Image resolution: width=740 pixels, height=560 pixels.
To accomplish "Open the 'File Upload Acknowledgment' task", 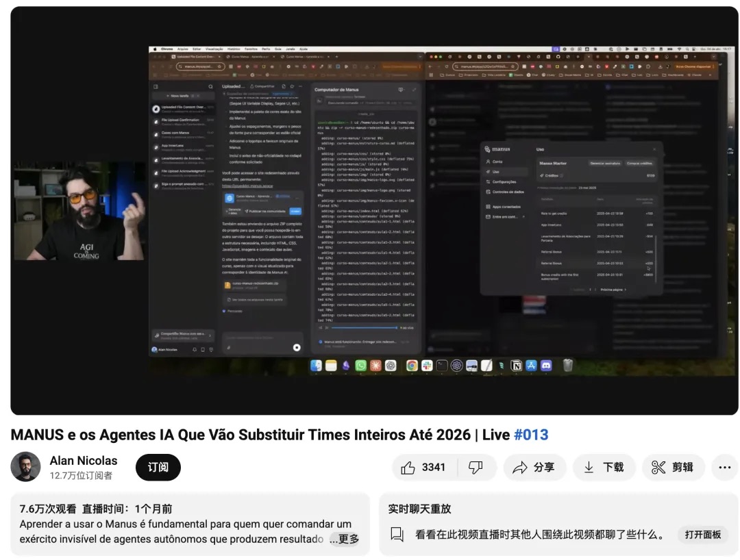I will click(183, 173).
